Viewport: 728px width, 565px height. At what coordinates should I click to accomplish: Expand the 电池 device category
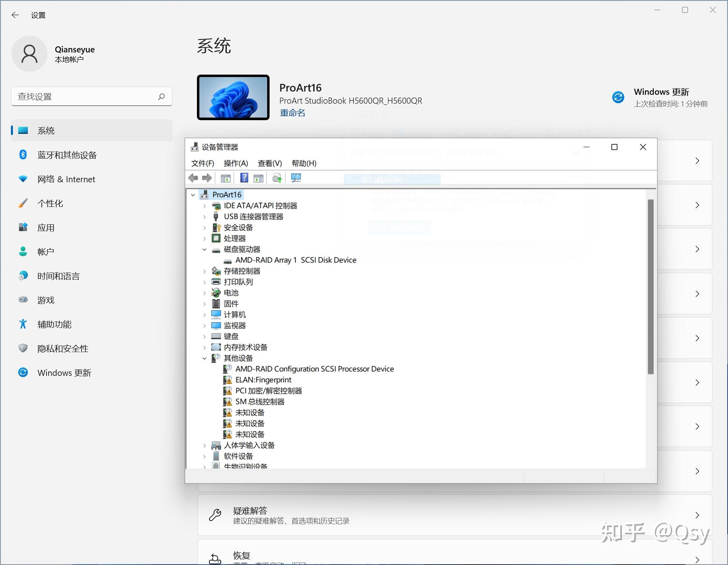pyautogui.click(x=204, y=293)
